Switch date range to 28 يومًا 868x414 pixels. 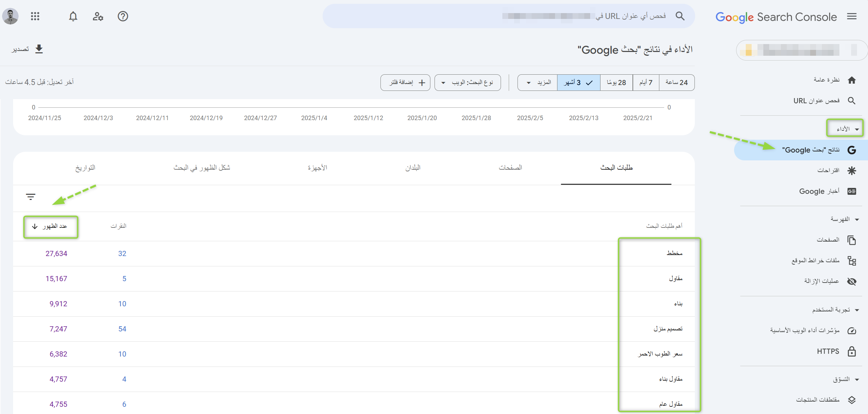[x=616, y=82]
